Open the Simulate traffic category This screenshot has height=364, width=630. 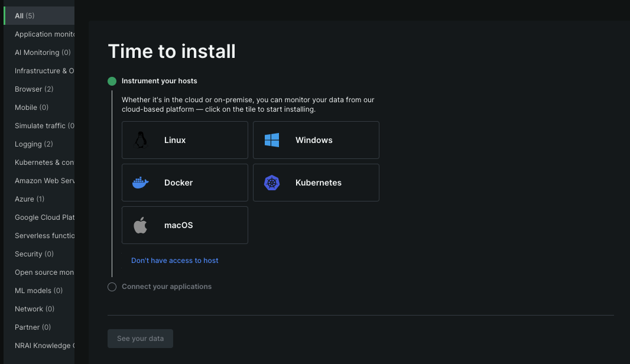point(40,126)
